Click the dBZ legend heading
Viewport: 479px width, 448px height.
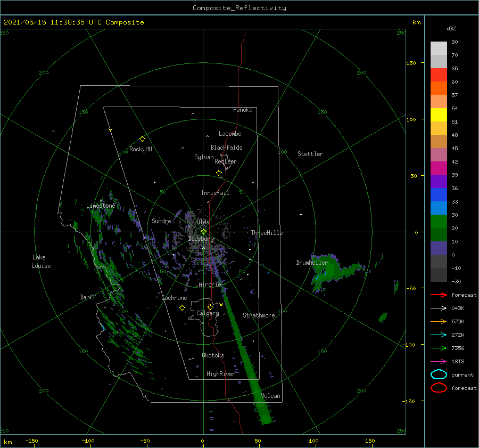(x=451, y=28)
